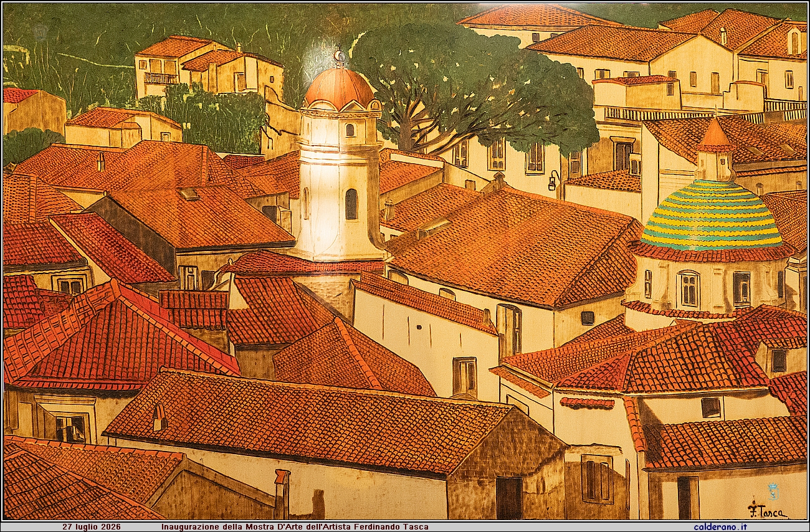This screenshot has width=810, height=532.
Task: Click the F. Tasca signature
Action: tap(768, 510)
